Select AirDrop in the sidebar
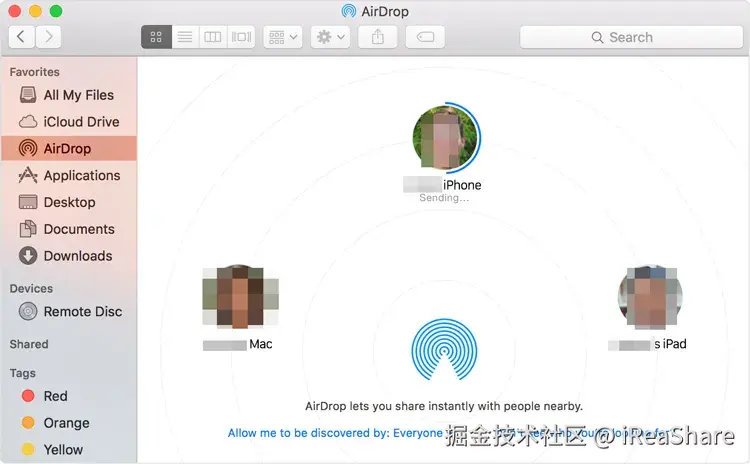Screen dimensions: 750x464 click(x=69, y=149)
